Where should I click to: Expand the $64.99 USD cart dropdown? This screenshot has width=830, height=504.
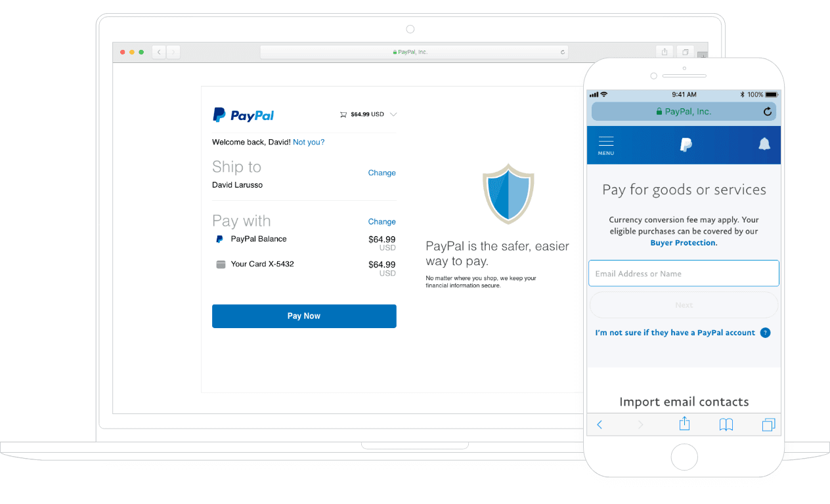368,114
